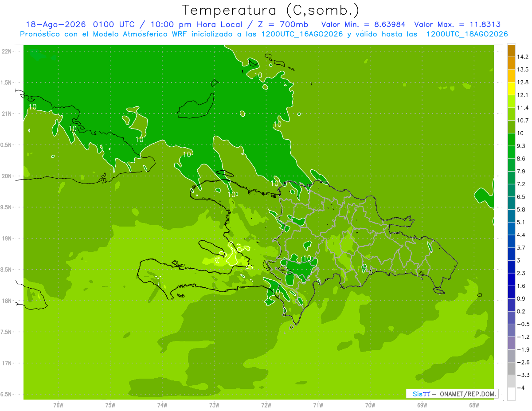Pick the lime swatch between 11.4 and 10.7
The image size is (532, 411).
click(x=511, y=114)
